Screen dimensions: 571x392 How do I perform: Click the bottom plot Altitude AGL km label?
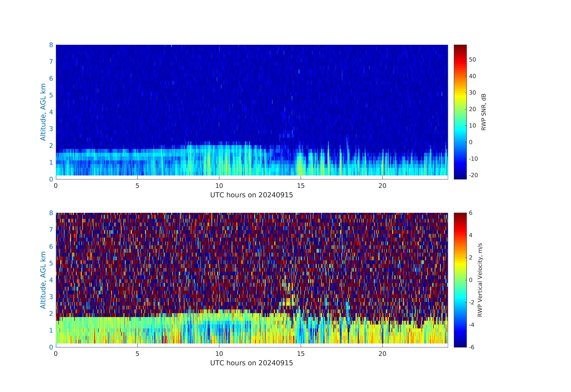[x=43, y=280]
